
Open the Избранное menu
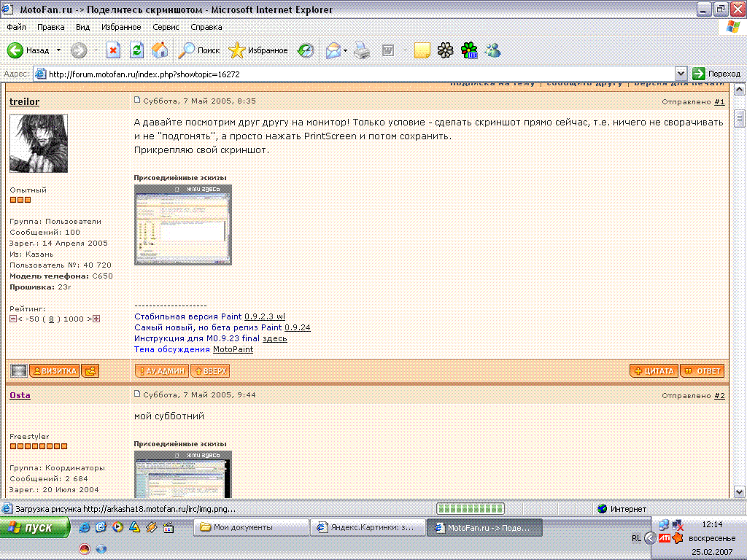pos(121,27)
